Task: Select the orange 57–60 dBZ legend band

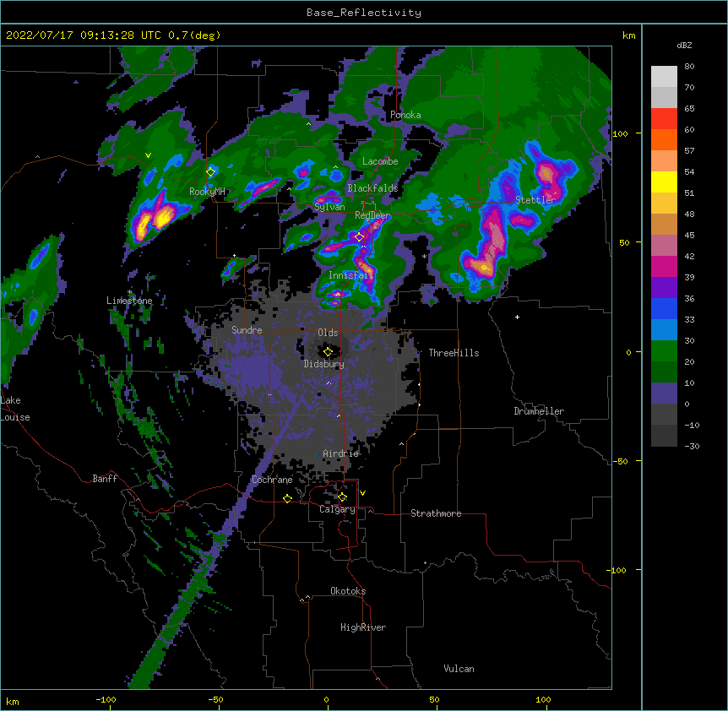Action: point(664,139)
